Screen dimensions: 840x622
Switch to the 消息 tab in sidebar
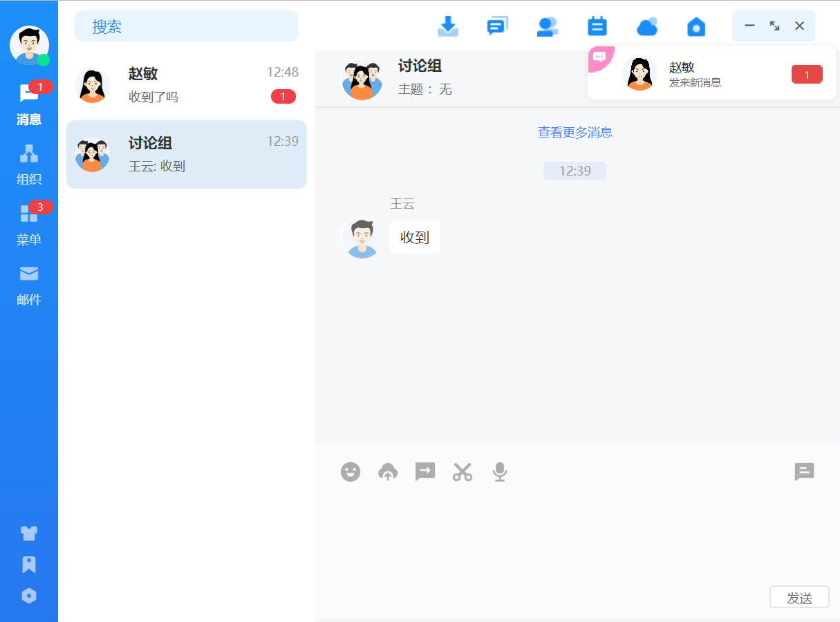[x=29, y=104]
